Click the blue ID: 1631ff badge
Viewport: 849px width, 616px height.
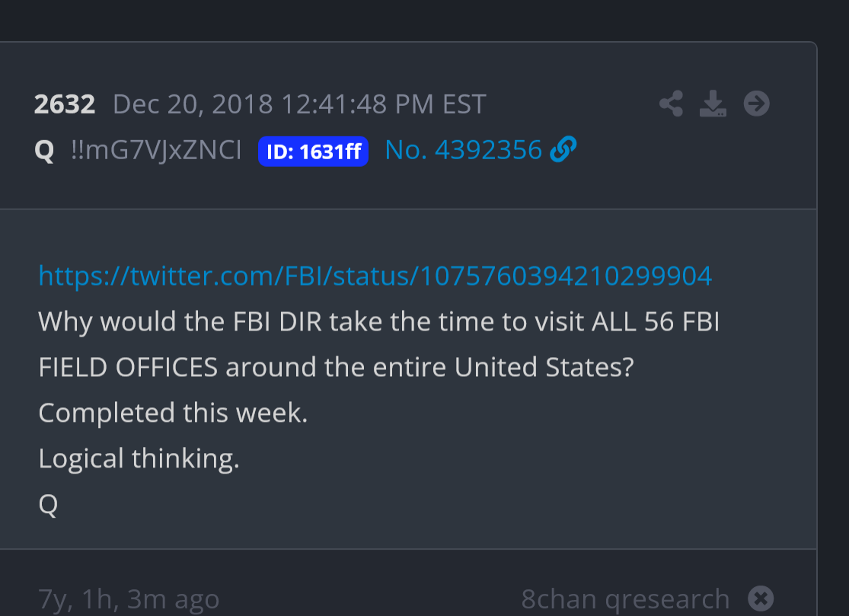tap(313, 152)
